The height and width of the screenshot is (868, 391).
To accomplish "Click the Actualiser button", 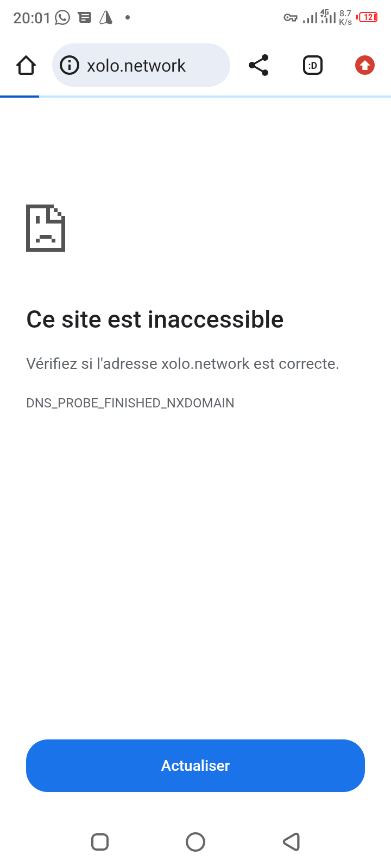I will 195,765.
